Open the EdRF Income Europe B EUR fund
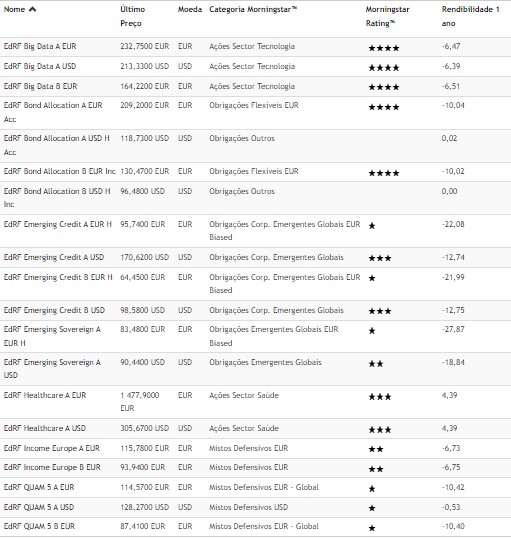The width and height of the screenshot is (511, 538). [x=52, y=467]
